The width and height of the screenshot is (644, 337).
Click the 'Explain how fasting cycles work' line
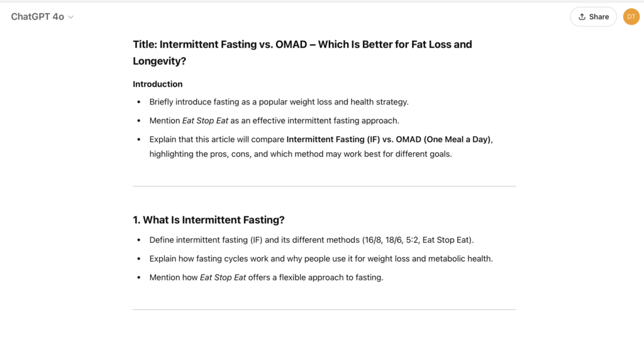click(321, 259)
